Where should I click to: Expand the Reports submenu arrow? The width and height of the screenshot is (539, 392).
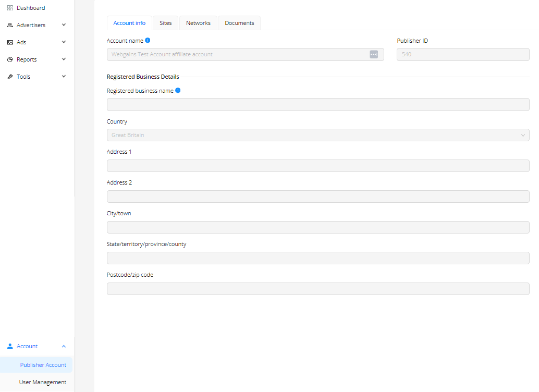[x=64, y=59]
